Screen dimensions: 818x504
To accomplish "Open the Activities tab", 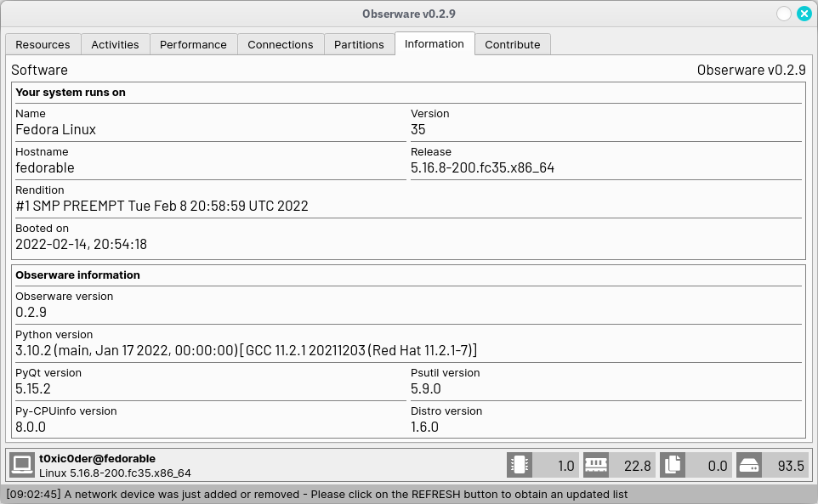I will click(x=115, y=45).
